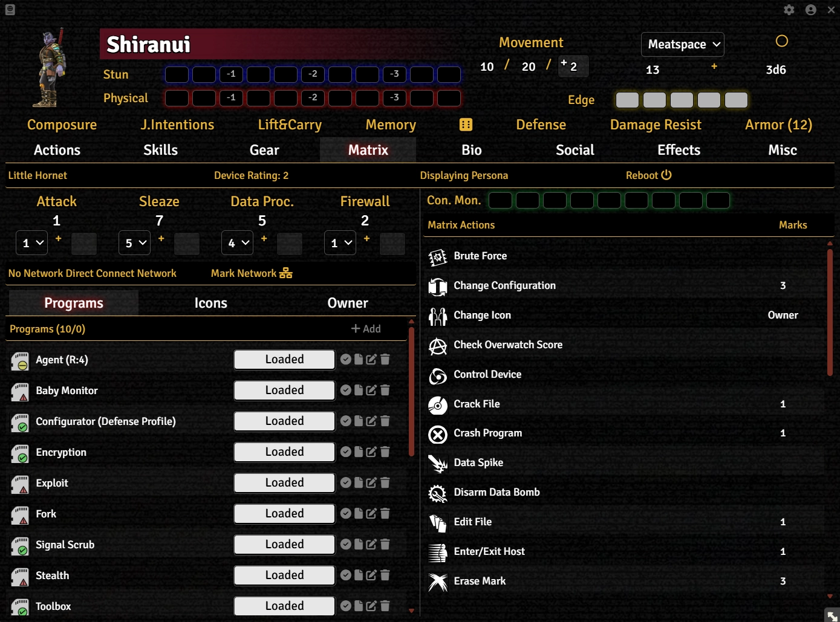Edit the Baby Monitor program
840x622 pixels.
pyautogui.click(x=371, y=390)
